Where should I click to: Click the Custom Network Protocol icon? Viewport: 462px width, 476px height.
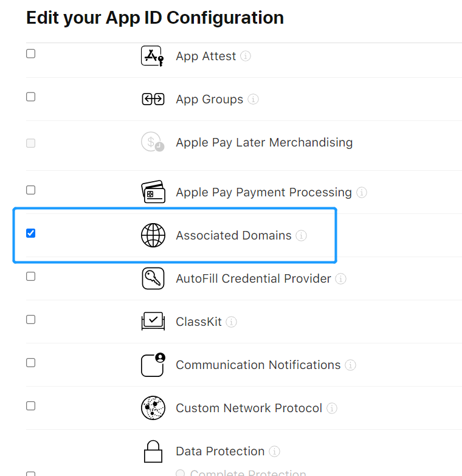click(x=153, y=408)
